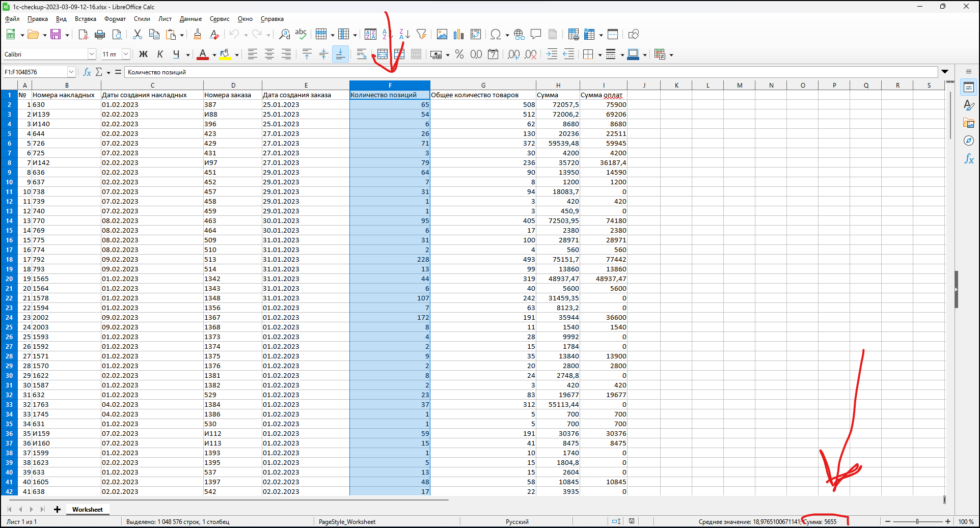Click Русский language in status bar
980x528 pixels.
click(517, 521)
